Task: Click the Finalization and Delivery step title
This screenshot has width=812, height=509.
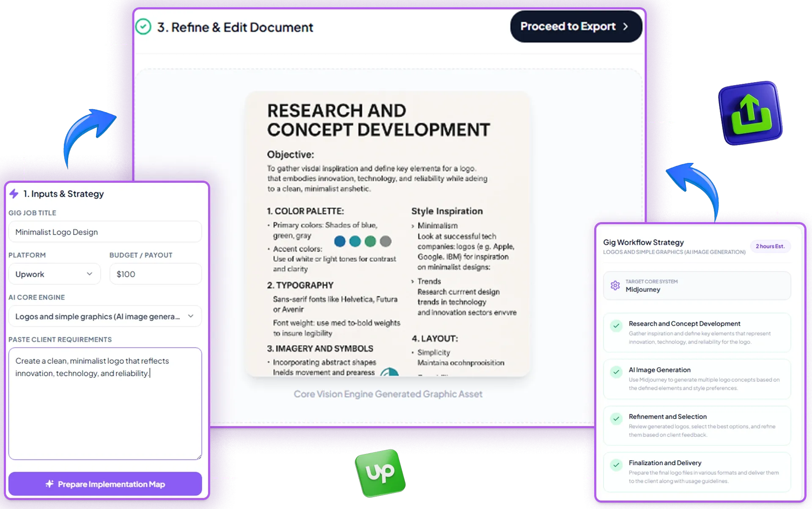Action: 665,463
